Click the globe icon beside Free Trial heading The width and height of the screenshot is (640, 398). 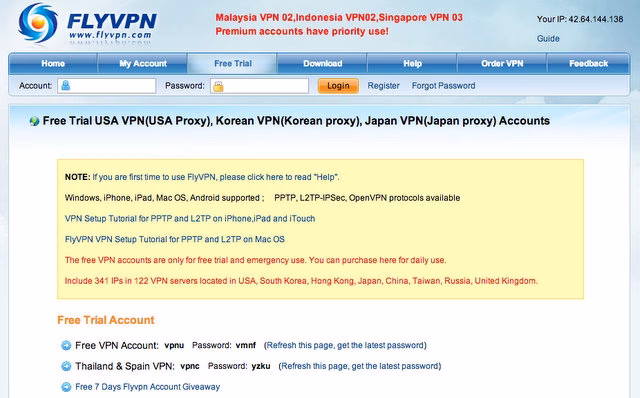point(34,121)
